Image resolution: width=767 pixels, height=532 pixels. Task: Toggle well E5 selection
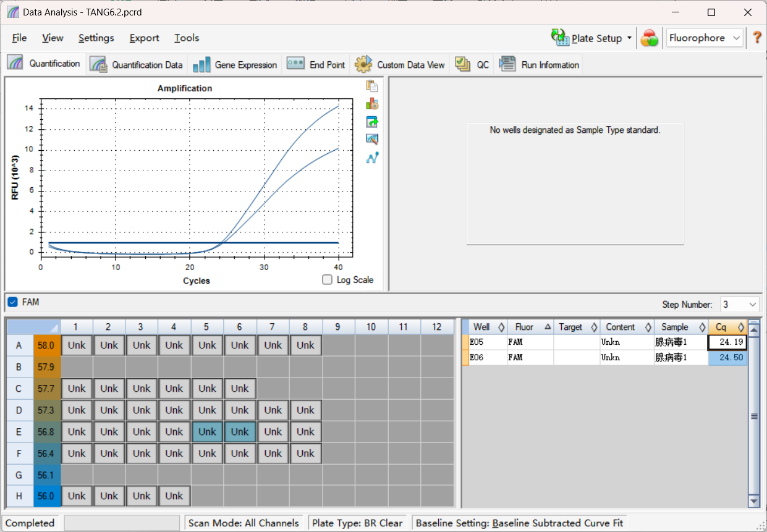(207, 432)
